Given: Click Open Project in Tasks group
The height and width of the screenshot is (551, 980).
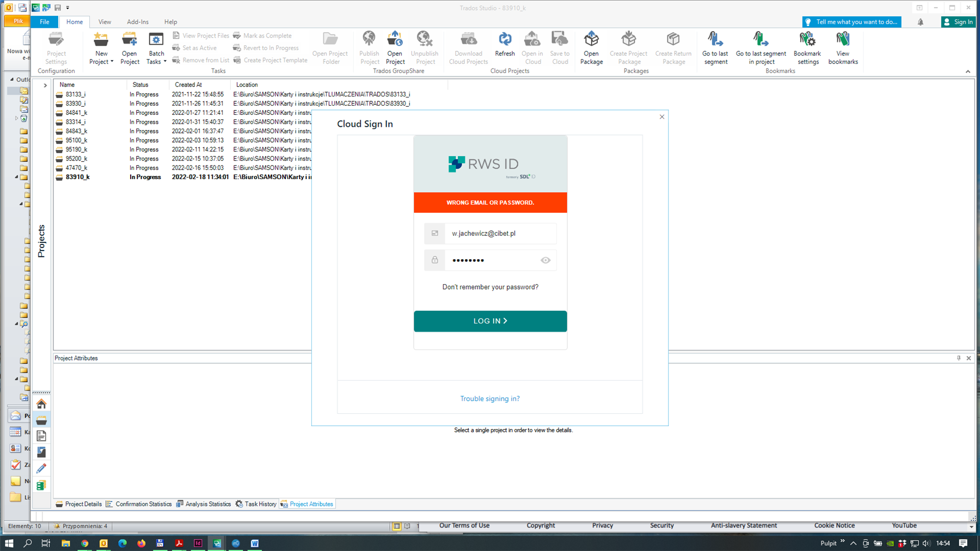Looking at the screenshot, I should (x=130, y=48).
